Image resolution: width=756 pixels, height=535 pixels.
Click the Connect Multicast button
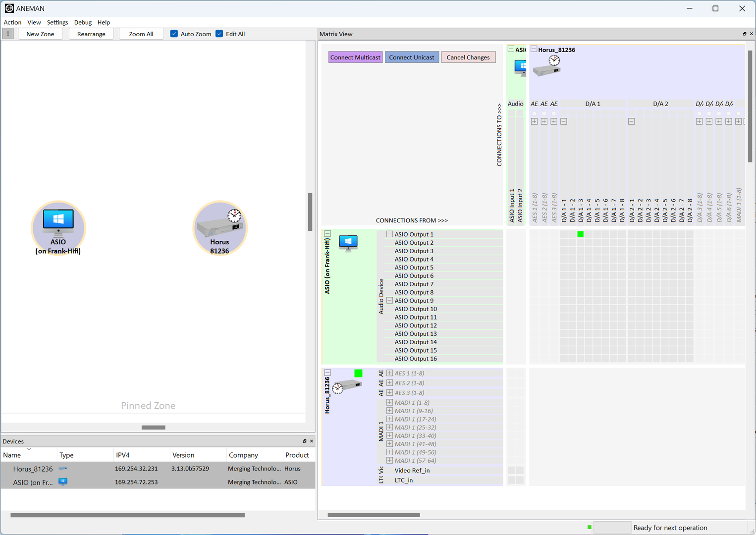[355, 57]
